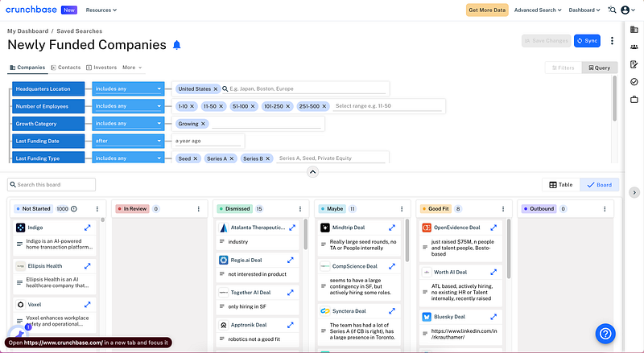This screenshot has width=644, height=353.
Task: Open the help question mark button
Action: 605,334
